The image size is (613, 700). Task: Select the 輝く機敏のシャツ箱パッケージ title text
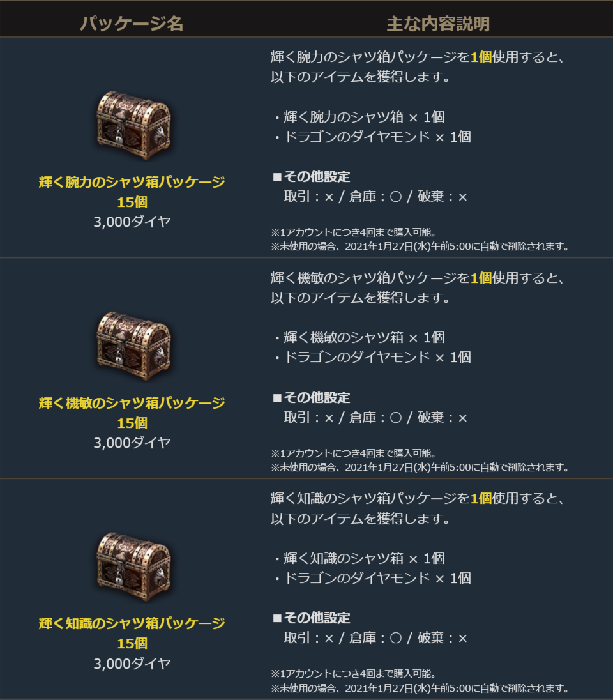[132, 403]
